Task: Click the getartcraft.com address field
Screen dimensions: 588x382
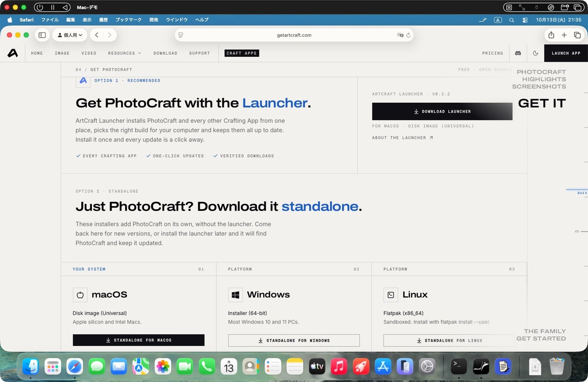Action: [x=294, y=35]
